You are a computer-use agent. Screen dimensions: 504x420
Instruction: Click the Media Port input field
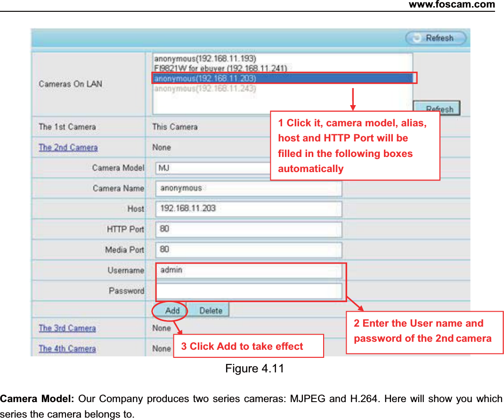(x=249, y=250)
